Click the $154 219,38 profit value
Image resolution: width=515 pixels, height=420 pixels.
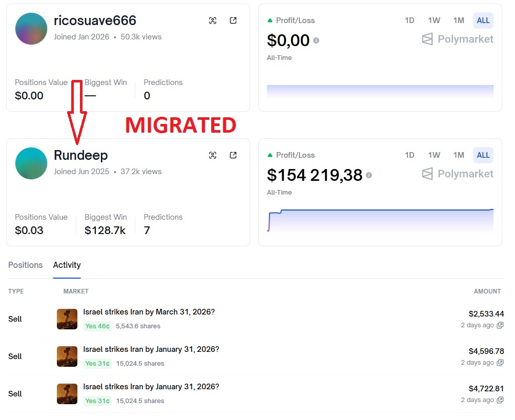point(315,175)
